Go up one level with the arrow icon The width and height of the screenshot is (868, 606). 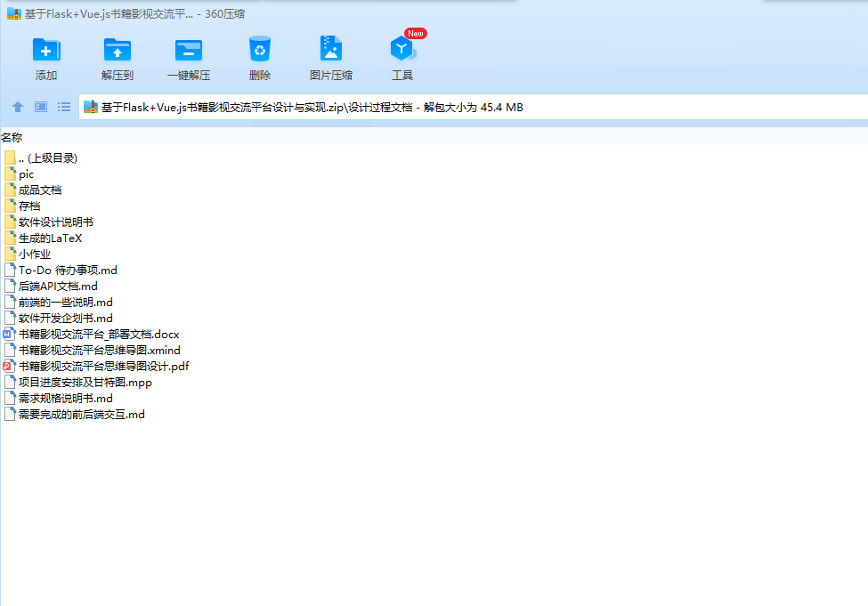tap(18, 107)
